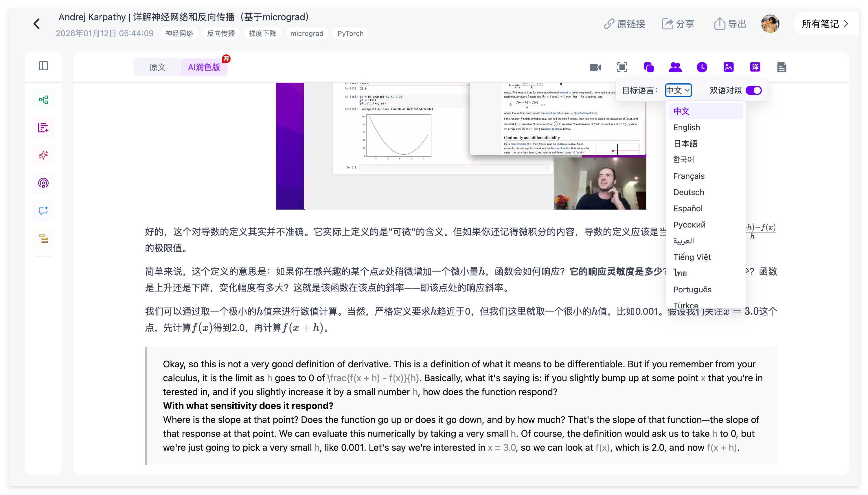Select Tiếng Việt in language list
This screenshot has width=868, height=495.
pos(706,257)
